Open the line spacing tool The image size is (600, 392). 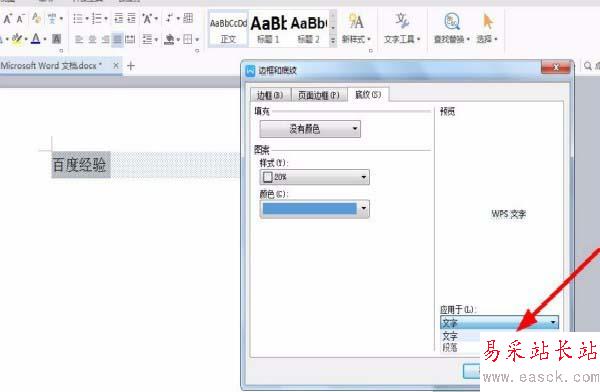pos(147,39)
